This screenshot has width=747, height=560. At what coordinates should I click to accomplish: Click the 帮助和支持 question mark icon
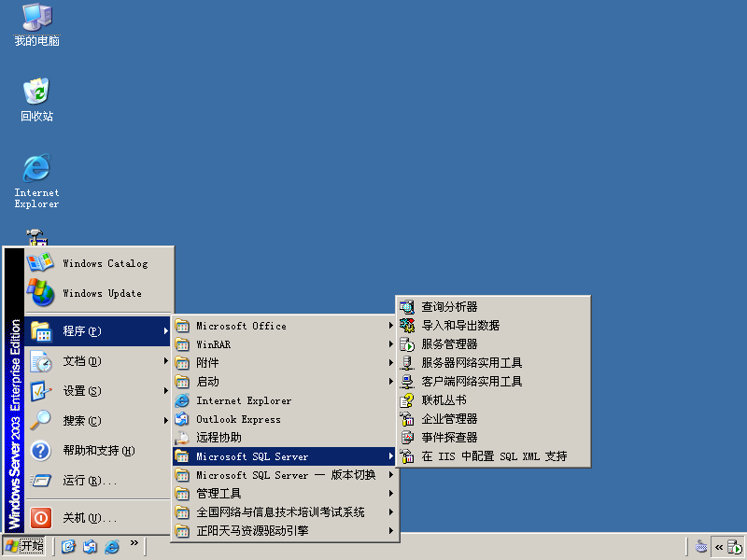tap(41, 451)
